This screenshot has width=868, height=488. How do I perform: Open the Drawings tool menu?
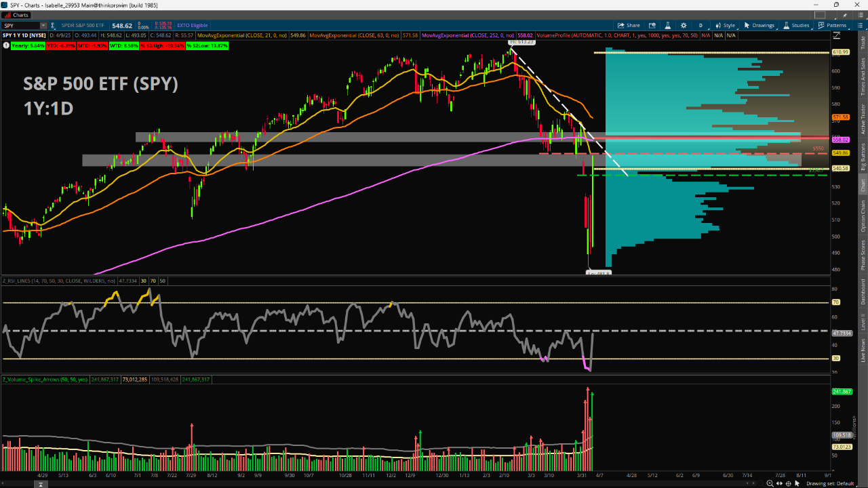tap(759, 26)
